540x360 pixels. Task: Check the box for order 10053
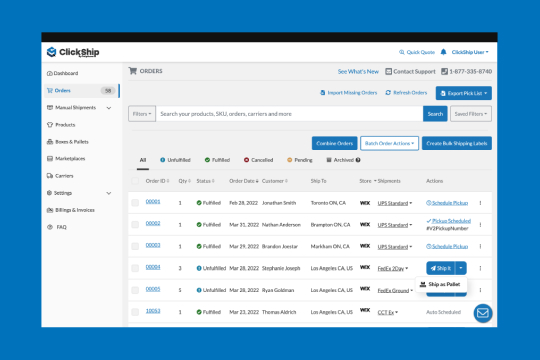pyautogui.click(x=135, y=312)
